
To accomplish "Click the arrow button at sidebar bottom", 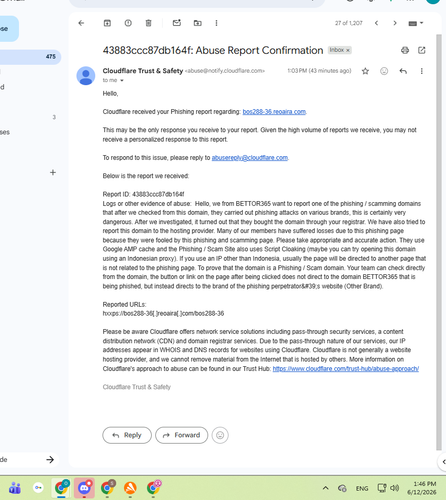I will pos(50,460).
